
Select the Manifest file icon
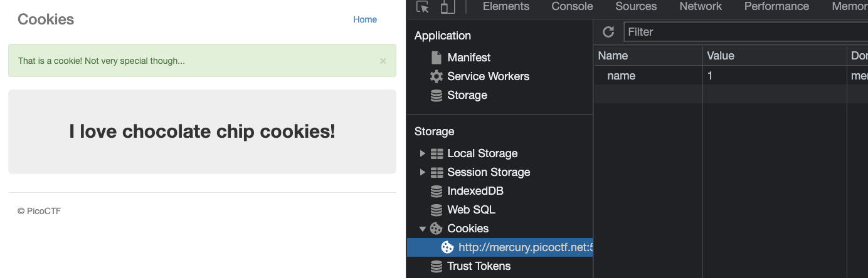point(437,58)
